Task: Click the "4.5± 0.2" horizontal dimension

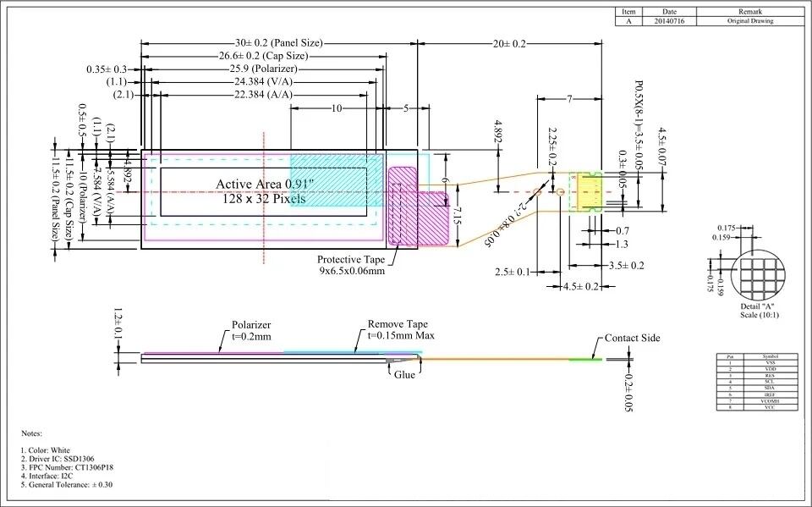Action: [x=580, y=287]
